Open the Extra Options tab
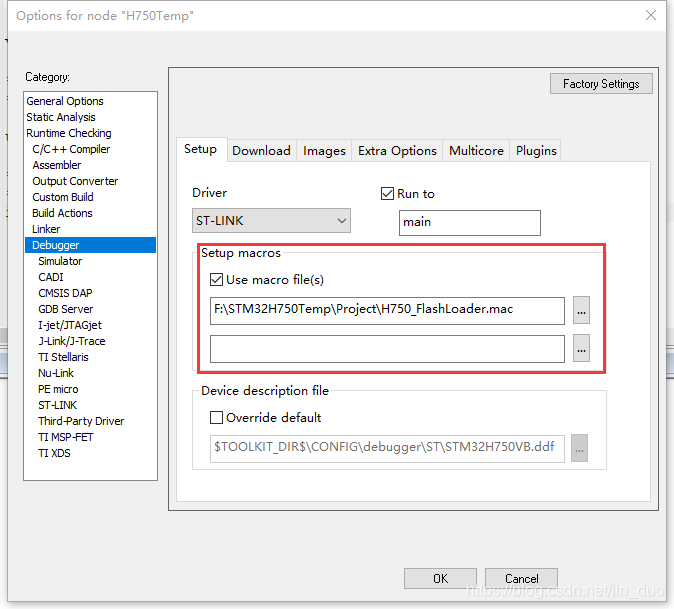The width and height of the screenshot is (674, 609). (397, 151)
